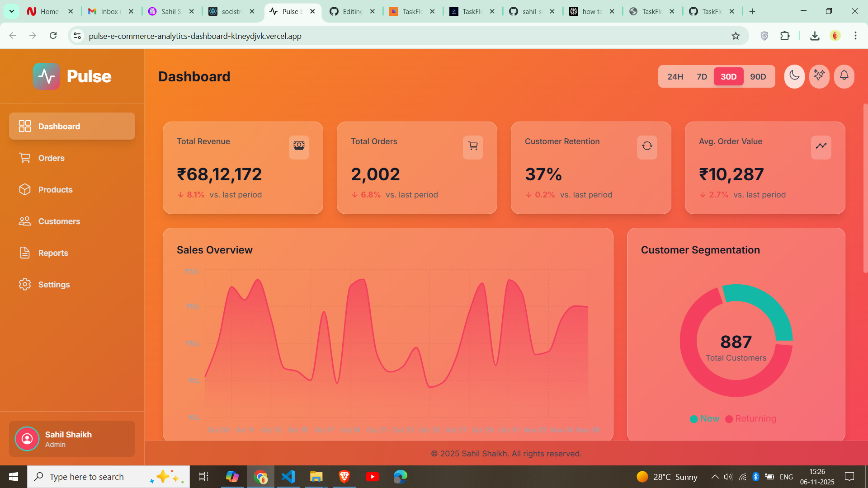The height and width of the screenshot is (488, 868).
Task: Click the Total Orders cart icon
Action: (473, 146)
